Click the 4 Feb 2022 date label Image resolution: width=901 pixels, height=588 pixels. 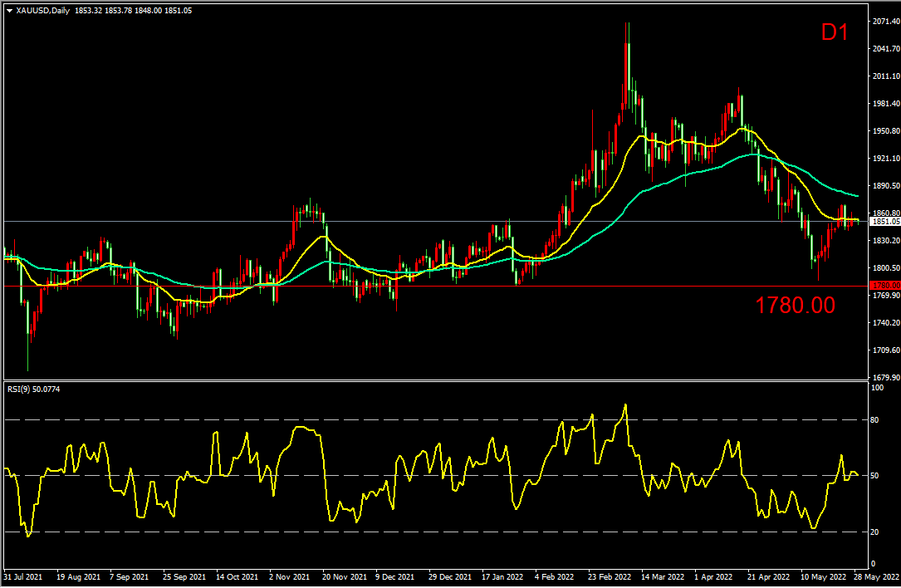[x=555, y=576]
